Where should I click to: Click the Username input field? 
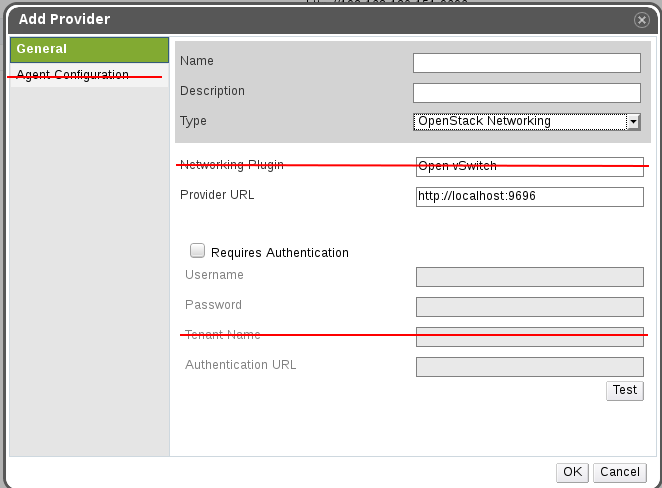pyautogui.click(x=529, y=277)
